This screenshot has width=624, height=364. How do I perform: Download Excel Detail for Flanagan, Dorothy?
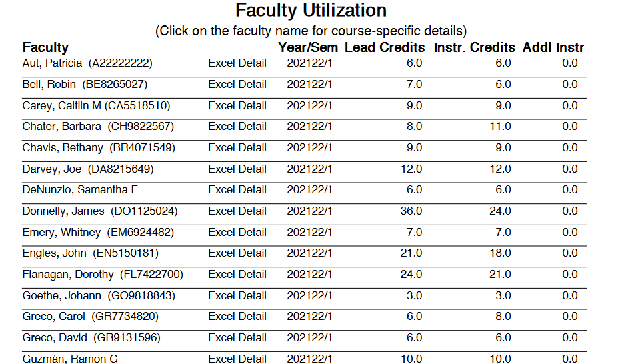(237, 275)
